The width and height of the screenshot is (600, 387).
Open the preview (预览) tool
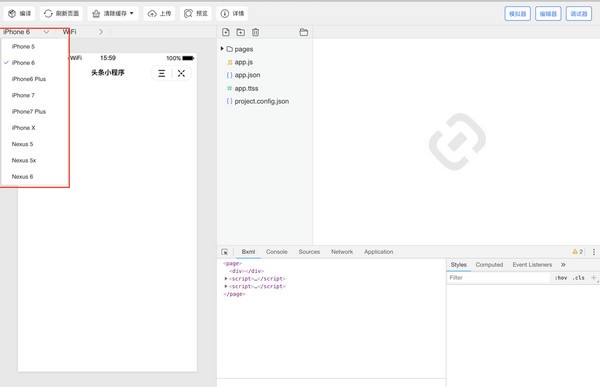coord(196,13)
